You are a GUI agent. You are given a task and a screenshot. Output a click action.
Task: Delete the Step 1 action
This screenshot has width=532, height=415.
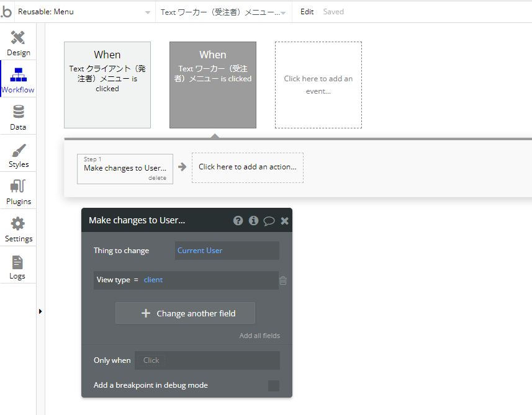click(157, 178)
